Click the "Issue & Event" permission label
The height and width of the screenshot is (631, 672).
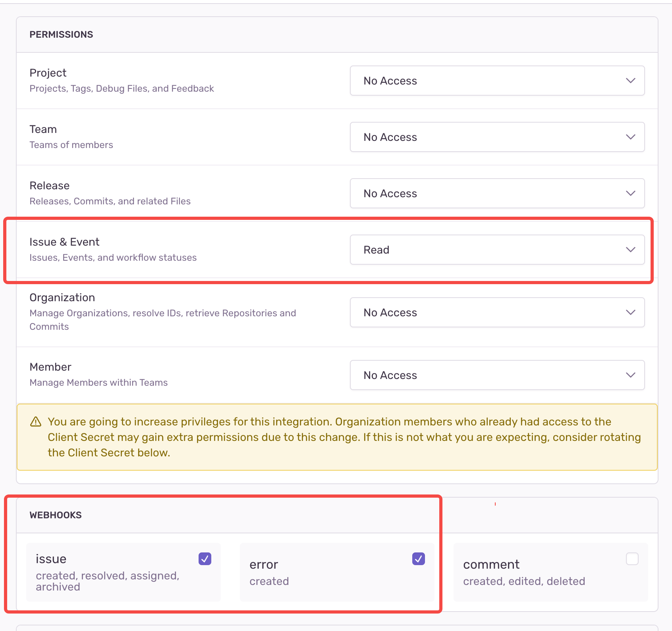pyautogui.click(x=64, y=242)
